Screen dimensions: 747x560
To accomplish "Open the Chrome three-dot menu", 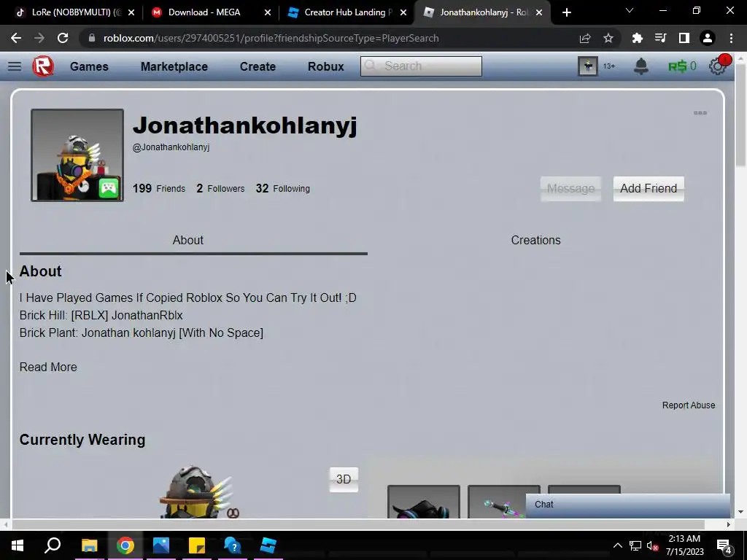I will 731,38.
